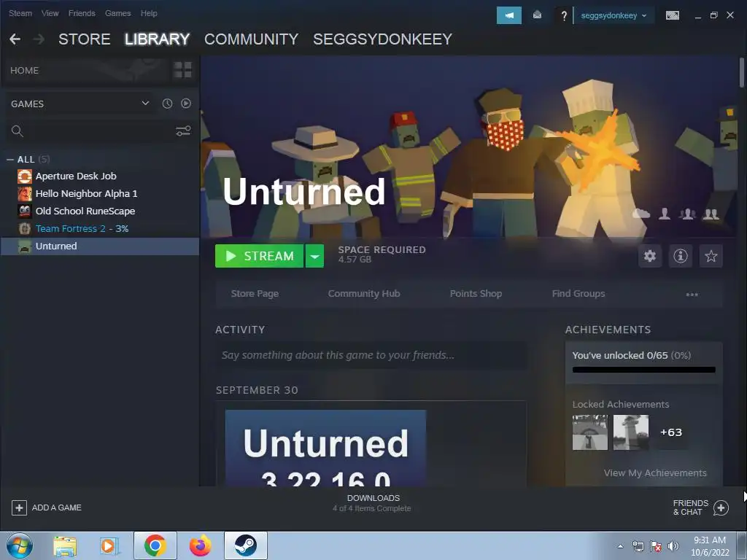This screenshot has width=747, height=560.
Task: Open volume speaker tray icon
Action: [673, 546]
